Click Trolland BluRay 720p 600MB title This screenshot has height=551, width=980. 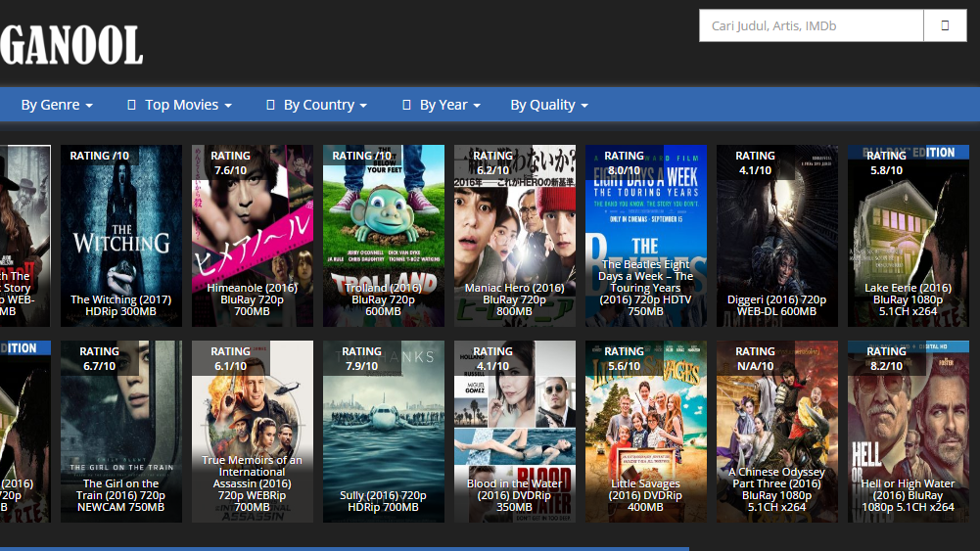[x=383, y=299]
